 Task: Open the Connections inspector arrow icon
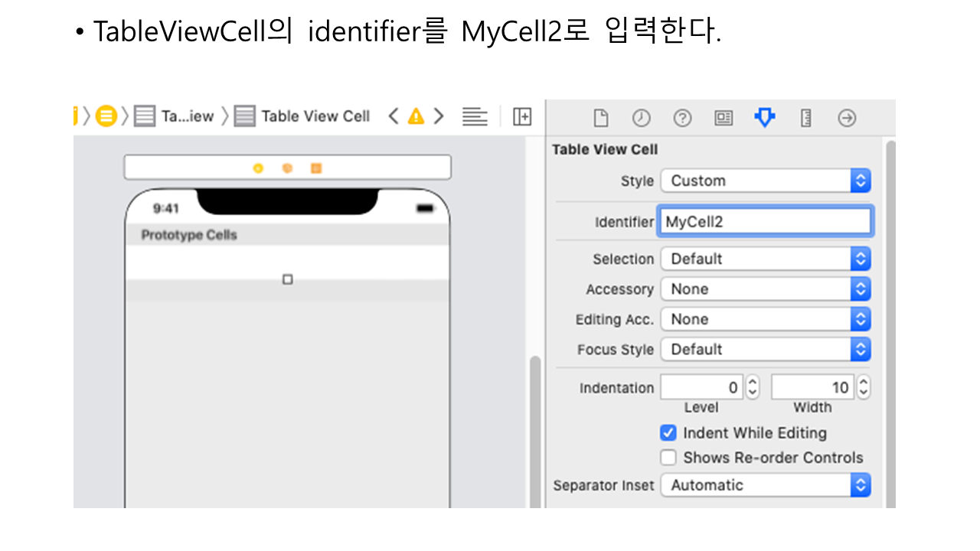847,118
